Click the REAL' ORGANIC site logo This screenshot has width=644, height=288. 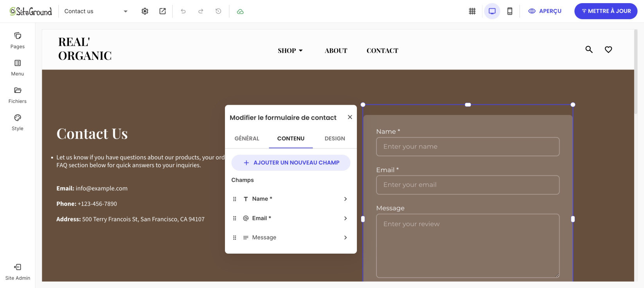click(x=85, y=49)
